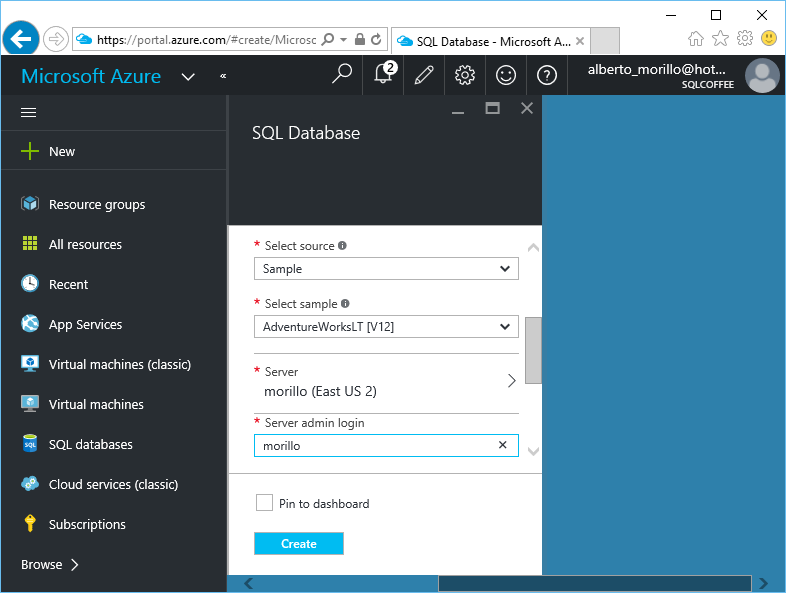Screen dimensions: 786x593
Task: Expand the Server morillo chevron
Action: pyautogui.click(x=511, y=381)
